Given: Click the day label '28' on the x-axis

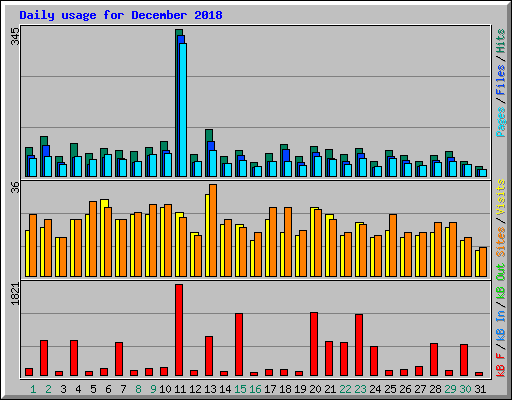Looking at the screenshot, I should (x=435, y=389).
